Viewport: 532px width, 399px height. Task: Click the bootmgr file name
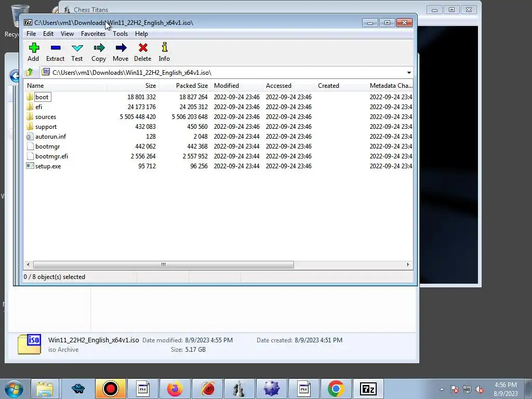tap(47, 146)
